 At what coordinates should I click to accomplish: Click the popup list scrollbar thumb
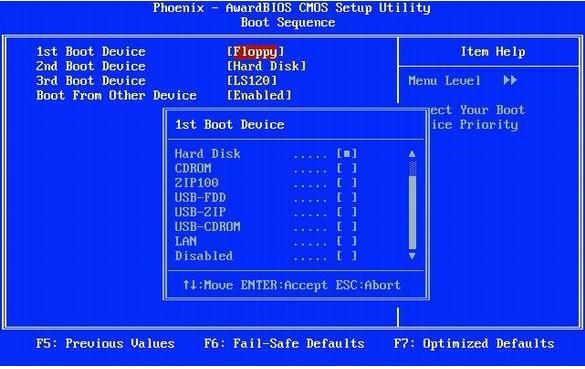point(412,212)
